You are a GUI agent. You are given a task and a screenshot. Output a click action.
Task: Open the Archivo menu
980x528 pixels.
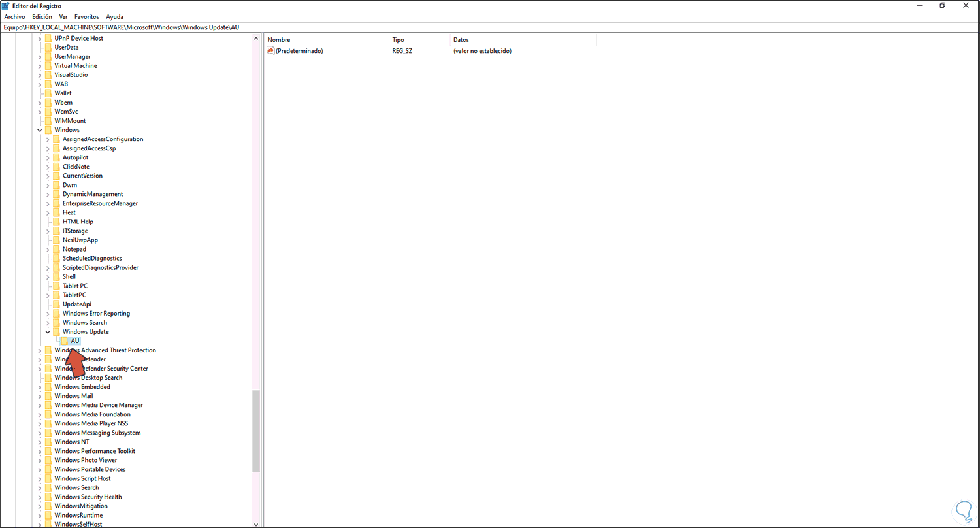click(x=14, y=16)
